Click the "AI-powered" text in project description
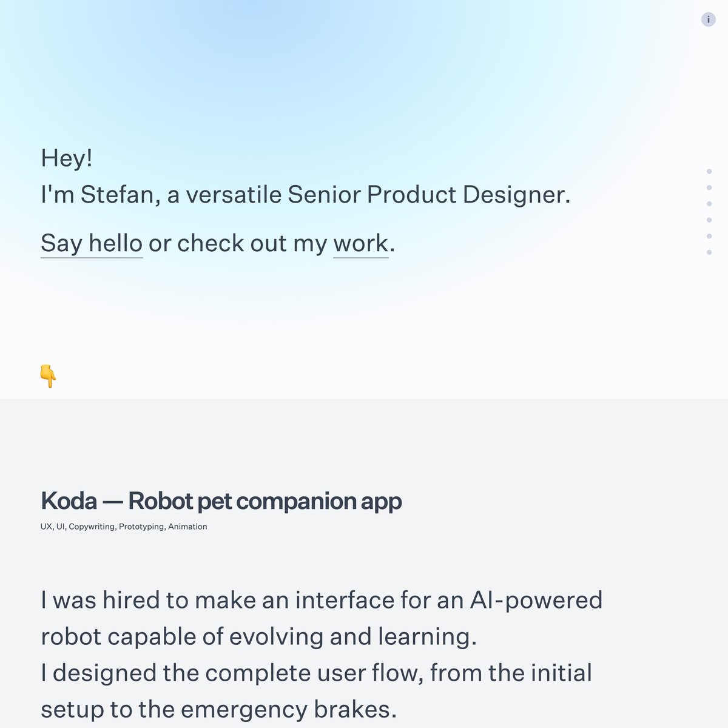Viewport: 728px width, 728px height. click(x=536, y=600)
